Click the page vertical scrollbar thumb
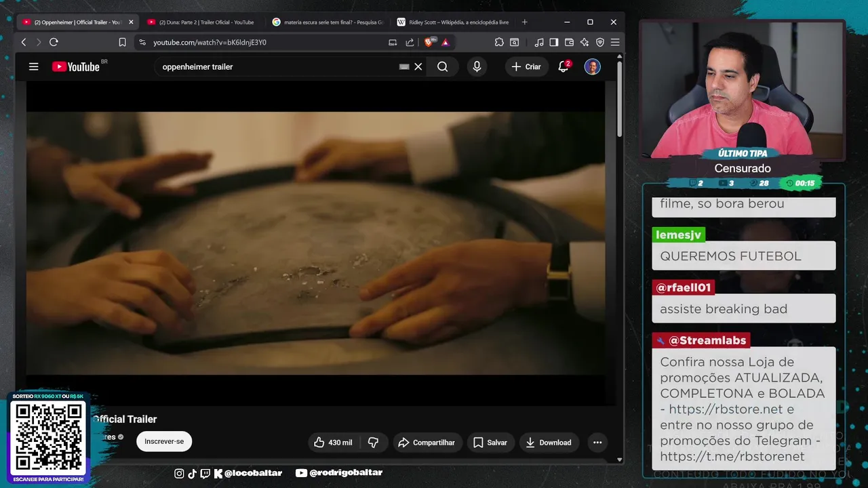 click(619, 100)
